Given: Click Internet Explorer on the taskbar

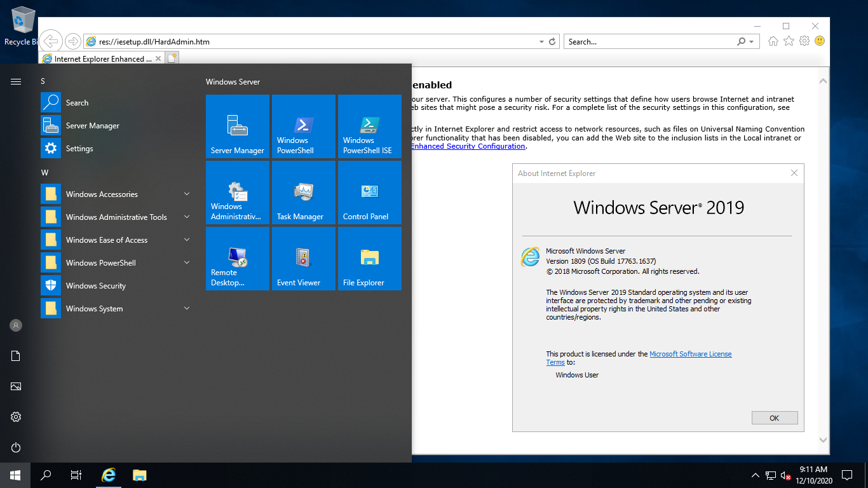Looking at the screenshot, I should point(109,475).
